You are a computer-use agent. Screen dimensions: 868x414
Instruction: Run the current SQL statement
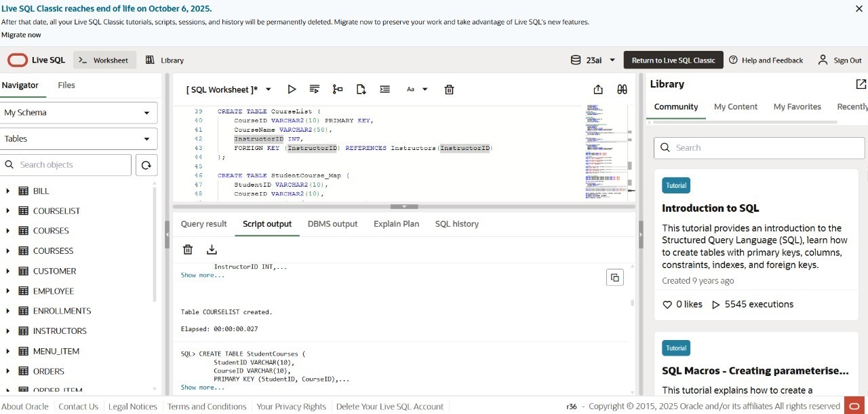pos(292,89)
